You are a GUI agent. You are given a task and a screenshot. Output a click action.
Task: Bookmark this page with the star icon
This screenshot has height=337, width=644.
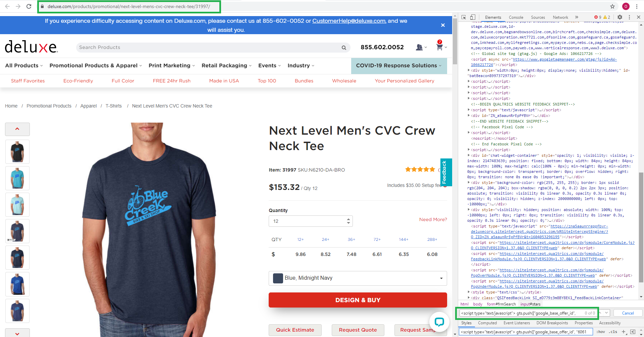point(612,6)
